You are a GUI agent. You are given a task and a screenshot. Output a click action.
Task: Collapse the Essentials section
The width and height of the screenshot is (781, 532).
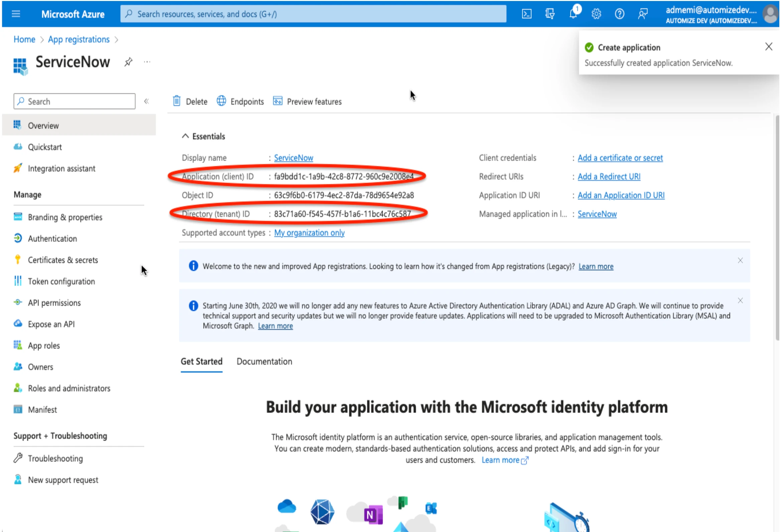coord(185,136)
